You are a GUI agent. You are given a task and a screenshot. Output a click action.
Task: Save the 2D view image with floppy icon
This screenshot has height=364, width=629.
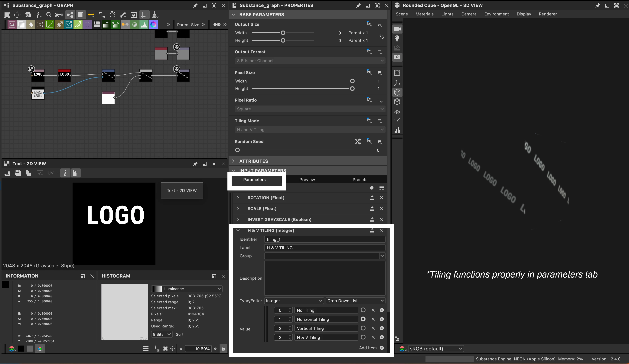click(18, 173)
